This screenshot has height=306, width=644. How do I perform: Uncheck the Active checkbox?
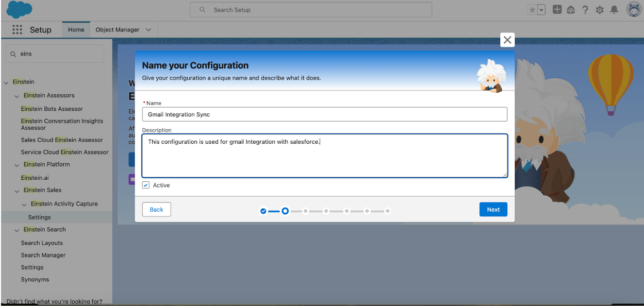pyautogui.click(x=146, y=185)
